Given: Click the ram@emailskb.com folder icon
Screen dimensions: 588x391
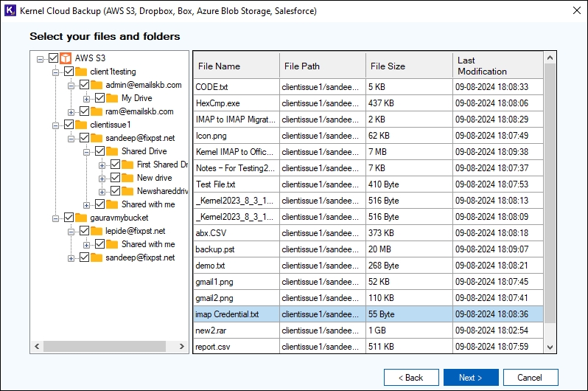Looking at the screenshot, I should 97,111.
